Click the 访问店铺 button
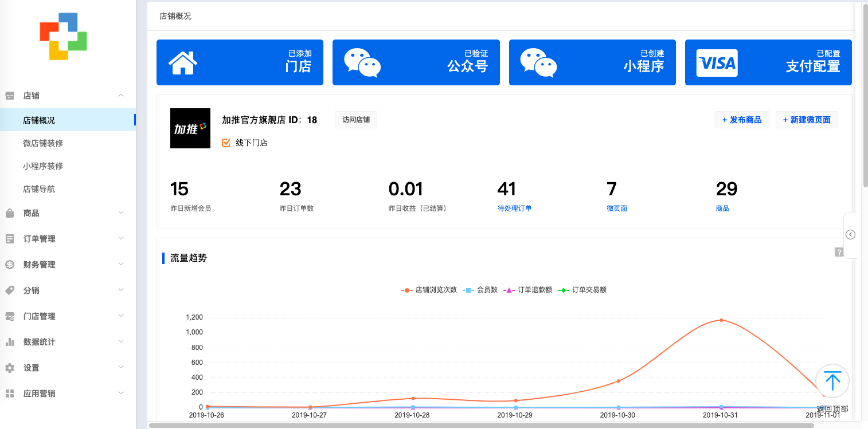Viewport: 868px width, 429px height. pyautogui.click(x=356, y=120)
